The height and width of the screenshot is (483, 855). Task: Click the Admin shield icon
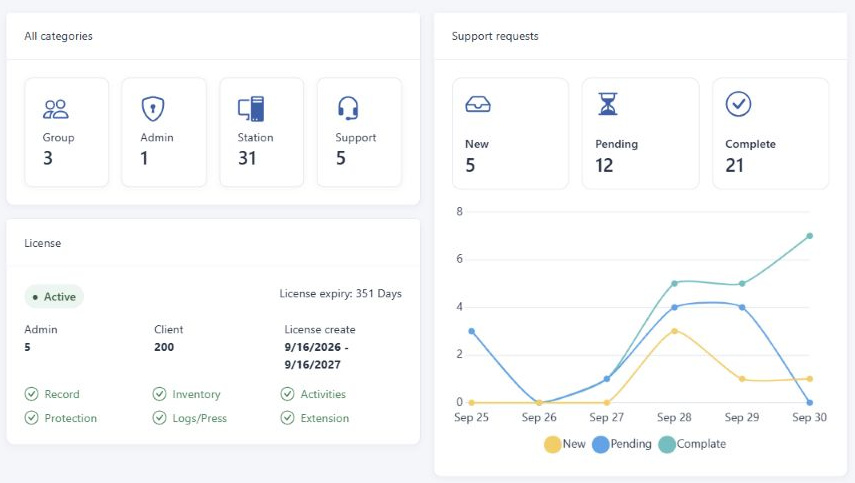[x=153, y=108]
